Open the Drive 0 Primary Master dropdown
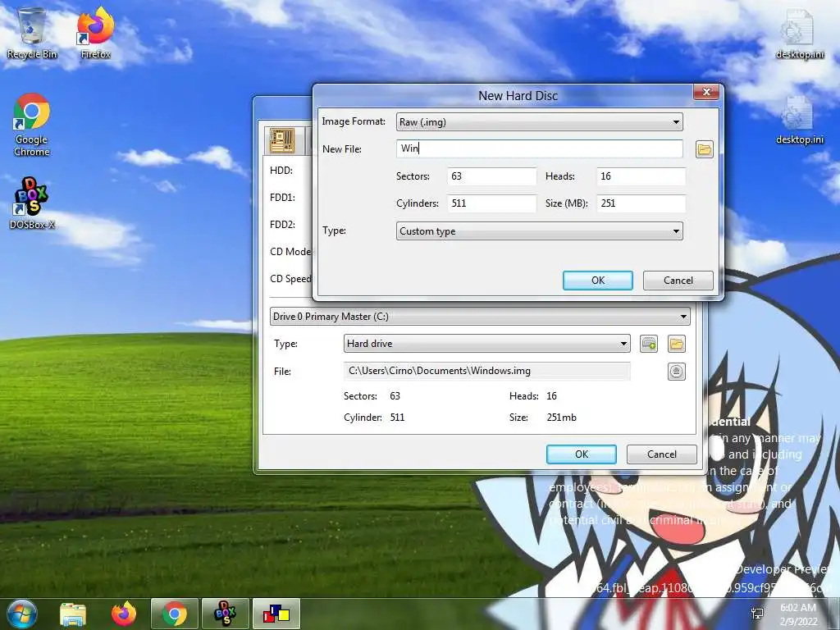 pos(480,317)
